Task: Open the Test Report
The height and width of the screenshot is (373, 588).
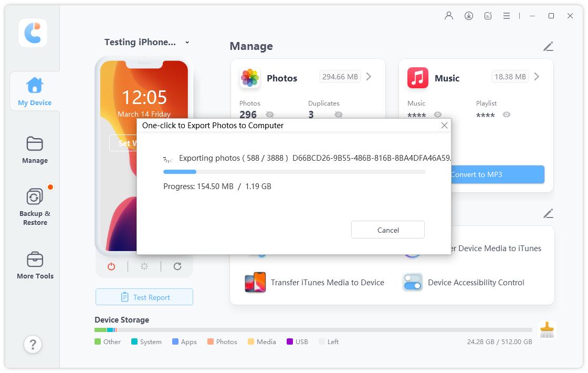Action: (144, 297)
